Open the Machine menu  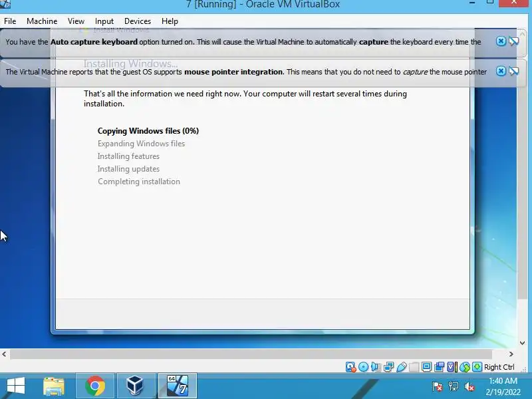click(42, 21)
